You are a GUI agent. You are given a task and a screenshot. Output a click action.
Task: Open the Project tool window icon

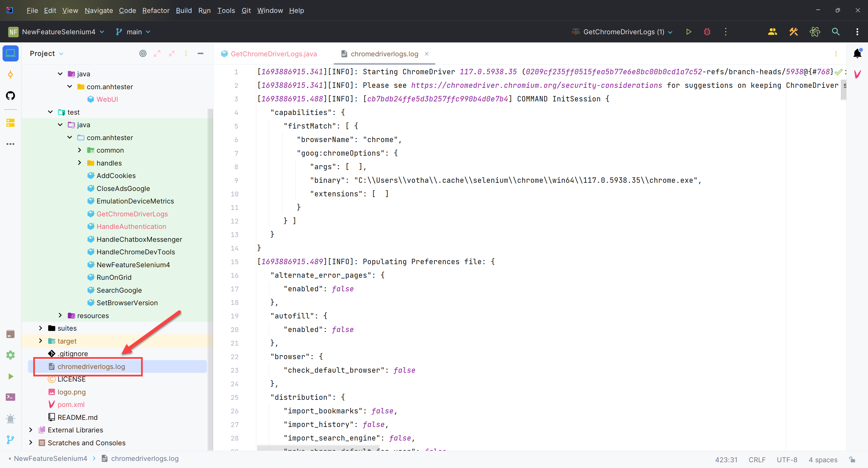click(11, 54)
